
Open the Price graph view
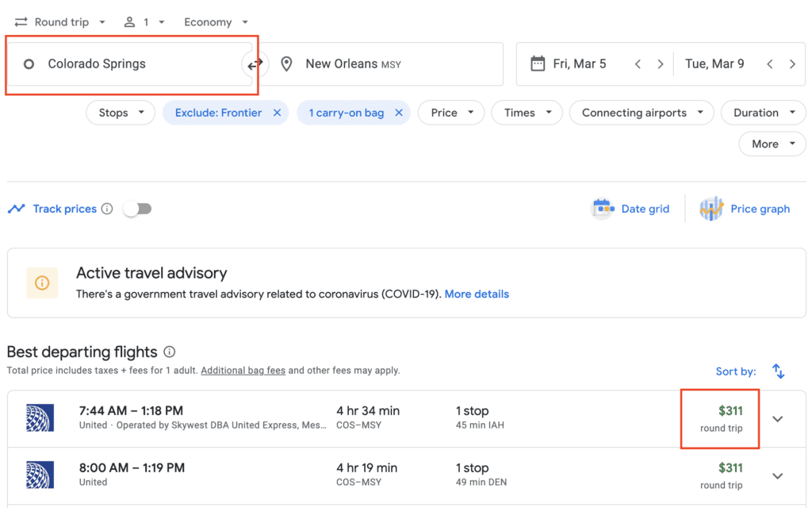pyautogui.click(x=745, y=209)
